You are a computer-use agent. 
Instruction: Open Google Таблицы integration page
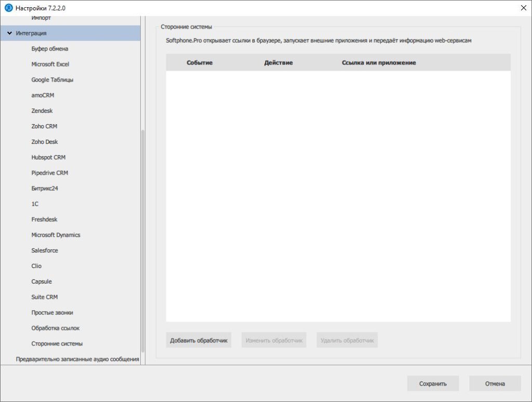click(x=52, y=80)
